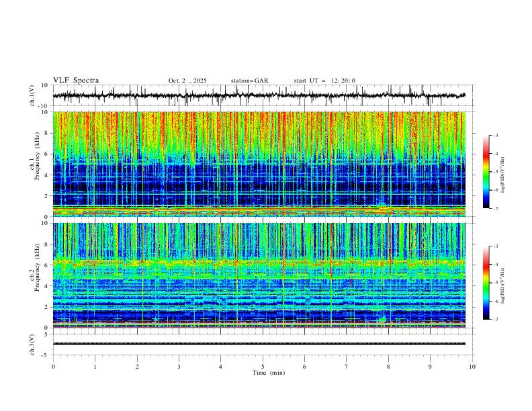Click the "VLF Spectra" plot title

76,81
